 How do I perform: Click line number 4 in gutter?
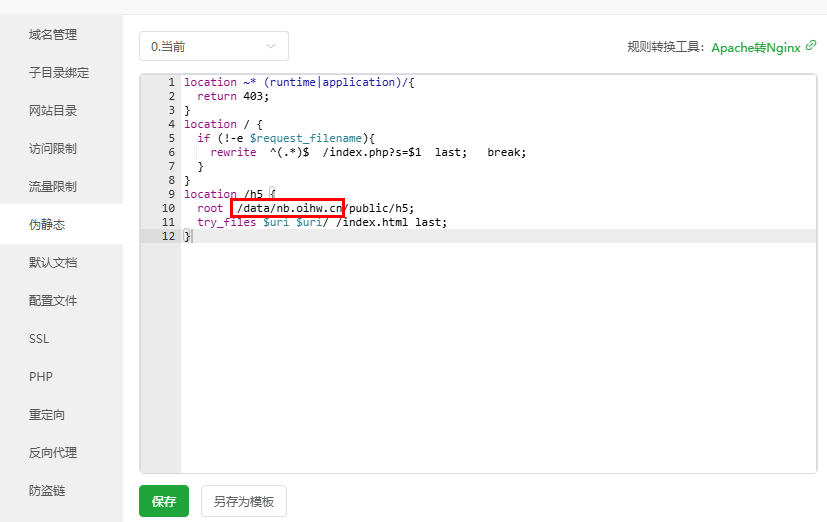coord(171,124)
